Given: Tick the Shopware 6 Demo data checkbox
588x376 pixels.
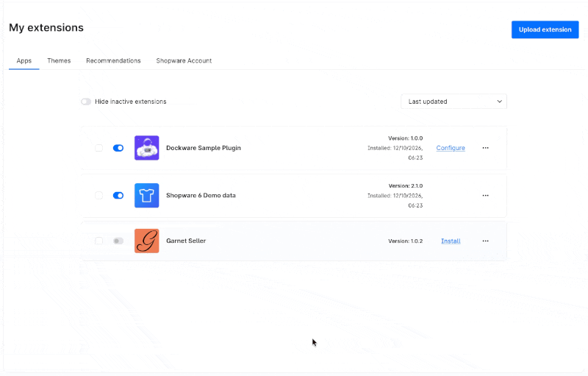Looking at the screenshot, I should (x=98, y=196).
